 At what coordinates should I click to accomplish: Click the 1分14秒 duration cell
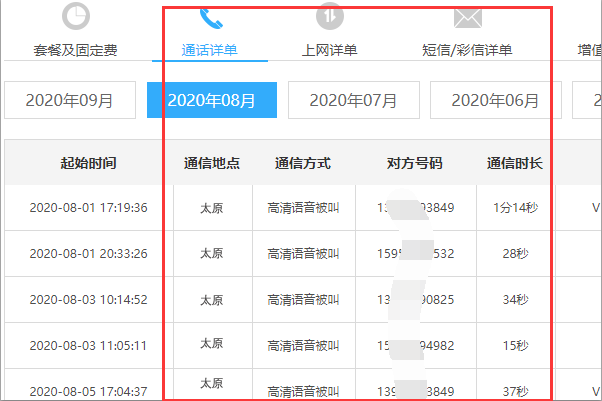pyautogui.click(x=514, y=208)
